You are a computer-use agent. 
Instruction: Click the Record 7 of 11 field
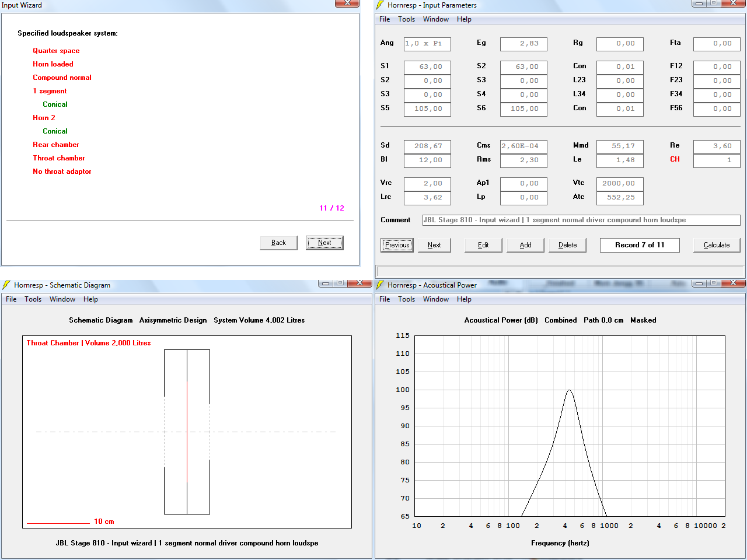pyautogui.click(x=640, y=245)
